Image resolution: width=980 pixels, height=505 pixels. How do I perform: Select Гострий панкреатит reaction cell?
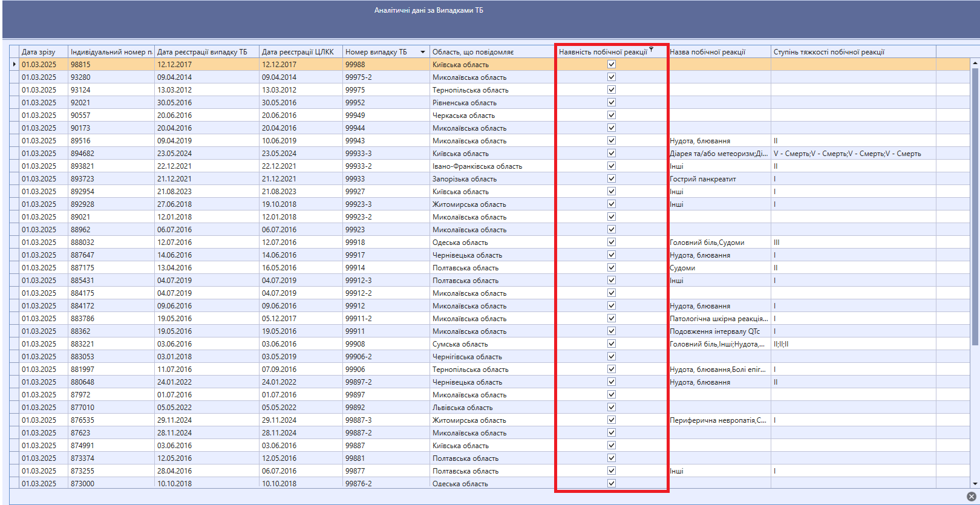tap(719, 179)
